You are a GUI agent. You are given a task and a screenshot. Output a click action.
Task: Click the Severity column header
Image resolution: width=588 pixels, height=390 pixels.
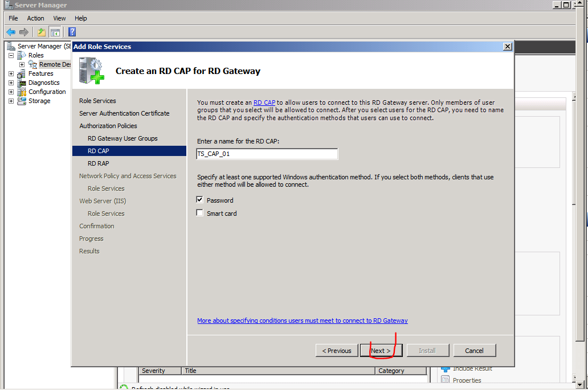(160, 371)
